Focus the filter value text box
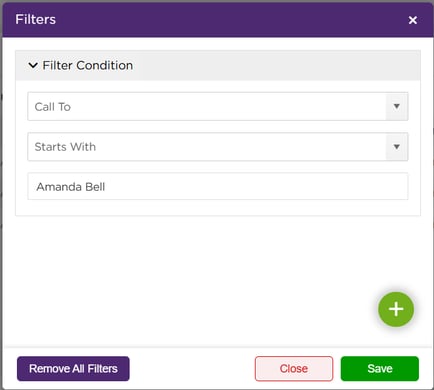Viewport: 434px width, 390px height. 218,186
